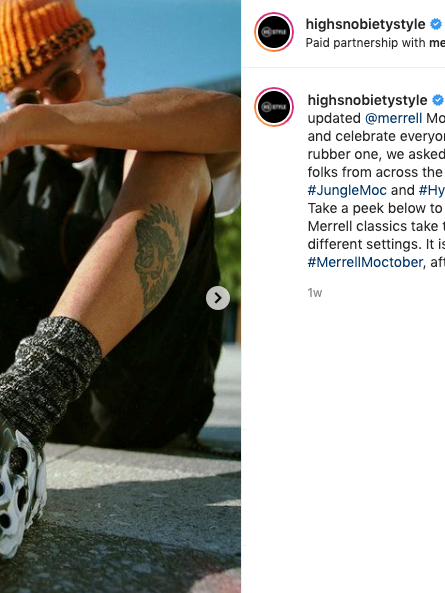Open the highsnobietystyle avatar in post header
445x593 pixels.
pyautogui.click(x=274, y=32)
